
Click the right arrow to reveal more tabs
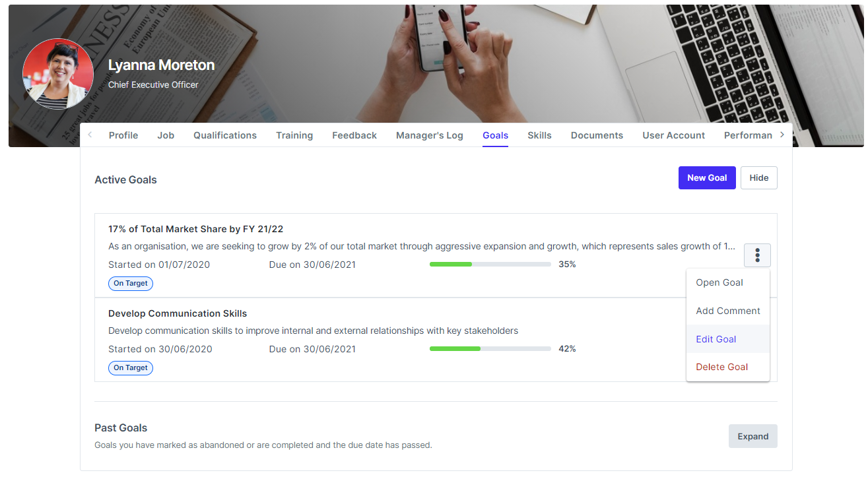782,135
